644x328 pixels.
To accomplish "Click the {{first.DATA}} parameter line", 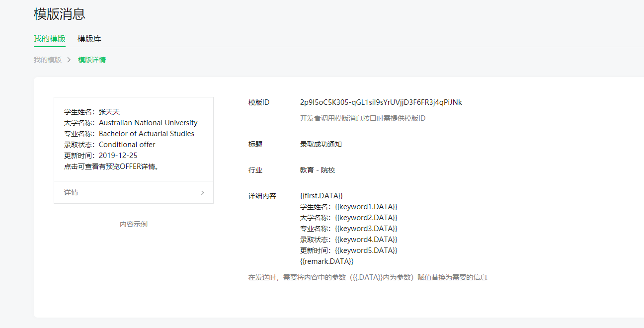I will coord(322,196).
